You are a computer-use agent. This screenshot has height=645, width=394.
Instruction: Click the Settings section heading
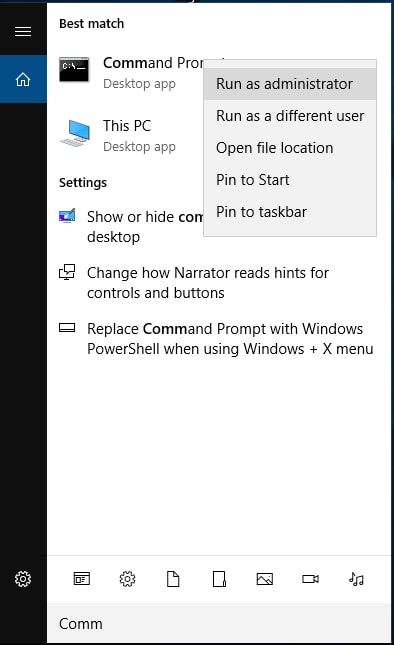tap(83, 183)
